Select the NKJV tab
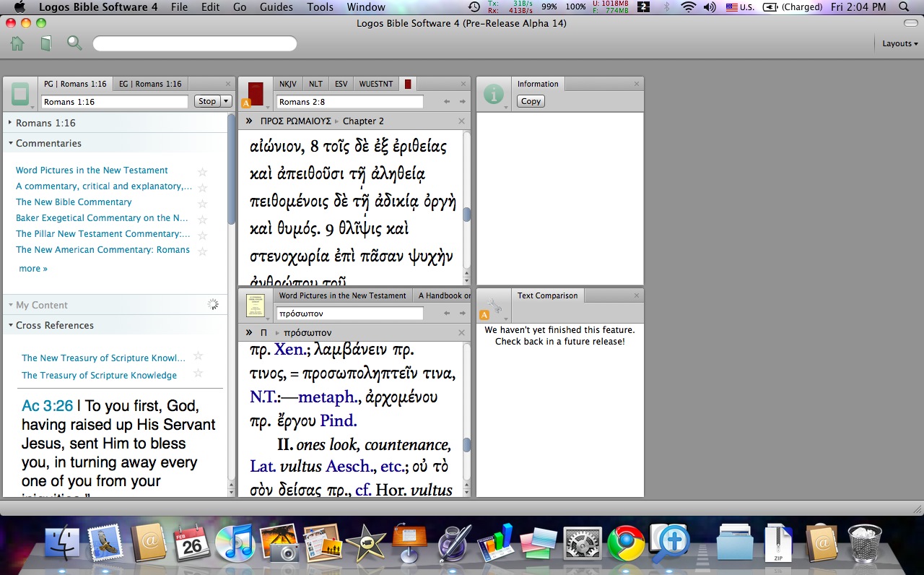The image size is (924, 575). click(288, 84)
